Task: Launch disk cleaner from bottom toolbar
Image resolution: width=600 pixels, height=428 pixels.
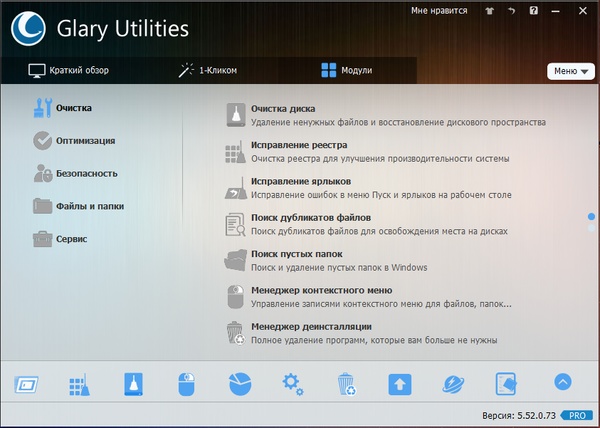Action: pyautogui.click(x=133, y=384)
